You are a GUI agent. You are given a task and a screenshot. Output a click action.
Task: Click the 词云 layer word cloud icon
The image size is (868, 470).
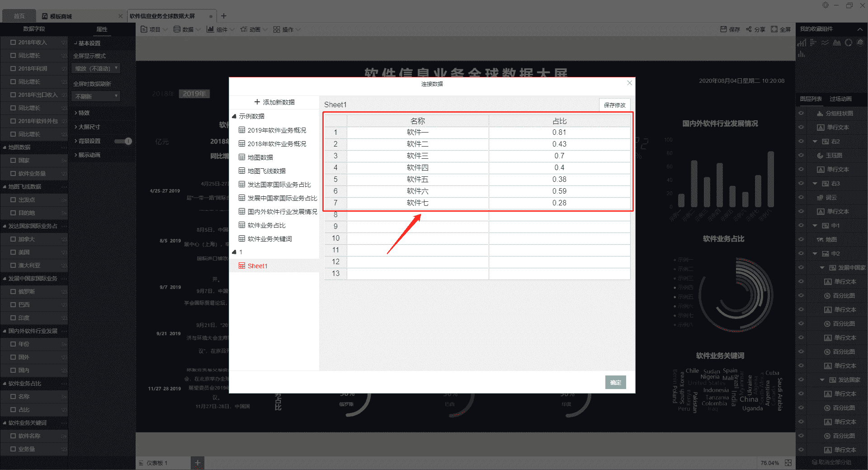(x=820, y=198)
